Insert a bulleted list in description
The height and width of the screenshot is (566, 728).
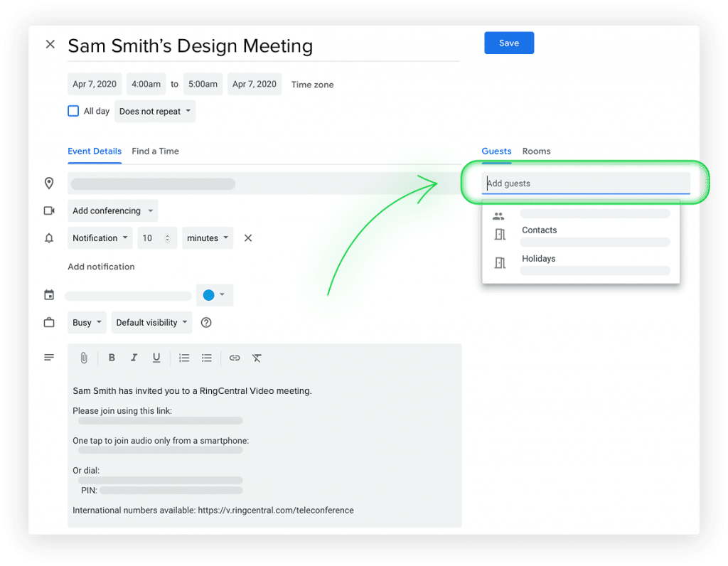point(207,358)
